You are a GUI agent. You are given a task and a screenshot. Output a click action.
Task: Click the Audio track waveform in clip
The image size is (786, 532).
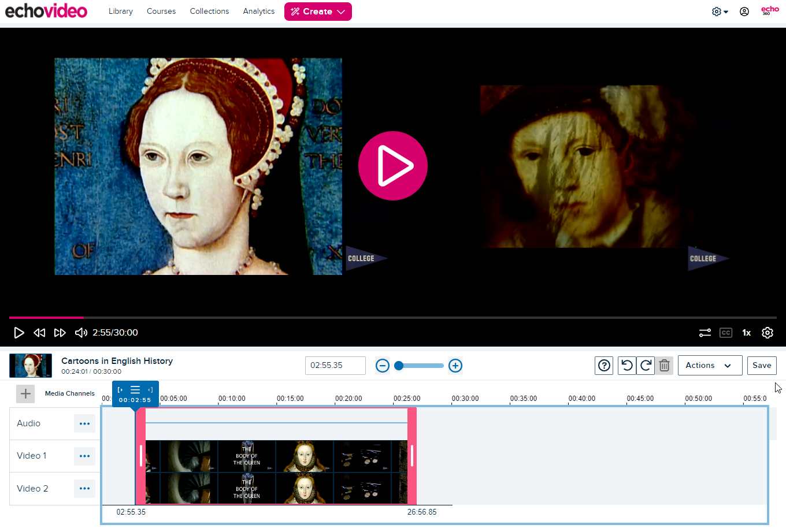click(276, 423)
